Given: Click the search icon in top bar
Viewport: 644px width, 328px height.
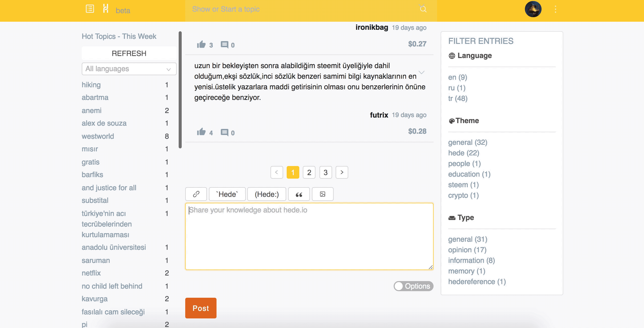Looking at the screenshot, I should click(423, 9).
